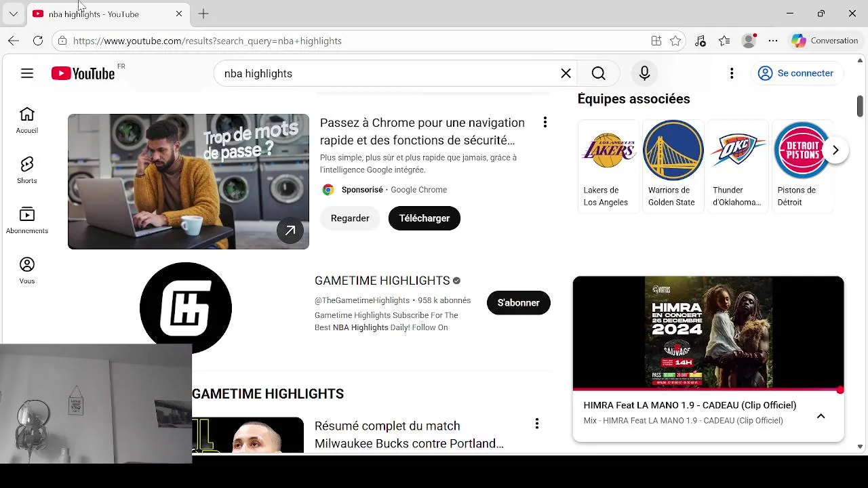Click the Google Chrome sponsor name

click(418, 190)
